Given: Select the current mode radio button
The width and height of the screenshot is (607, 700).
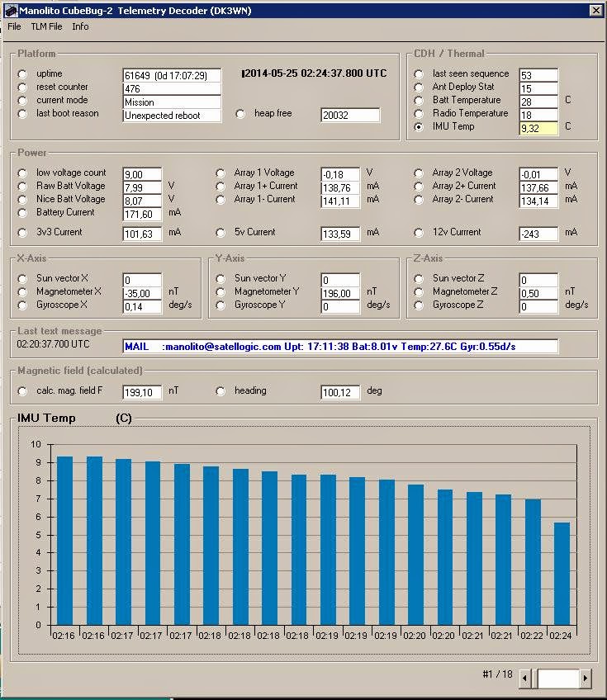Looking at the screenshot, I should (22, 101).
